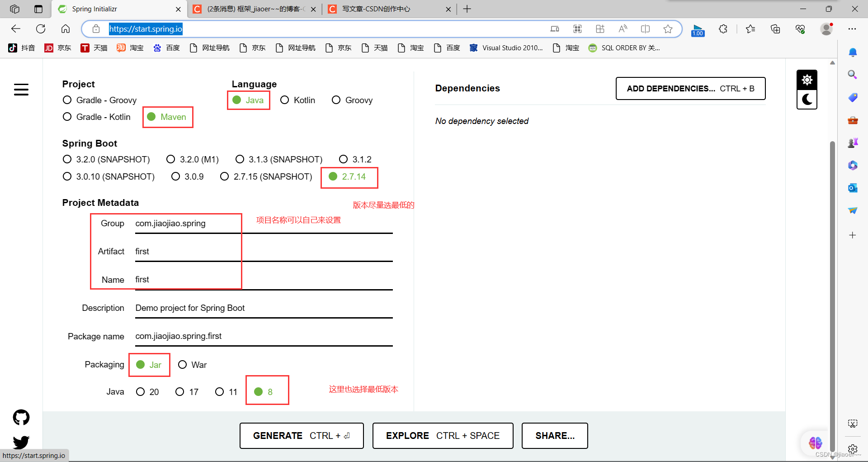Open the SQL ORDER BY bookmark
This screenshot has height=462, width=868.
click(x=624, y=48)
